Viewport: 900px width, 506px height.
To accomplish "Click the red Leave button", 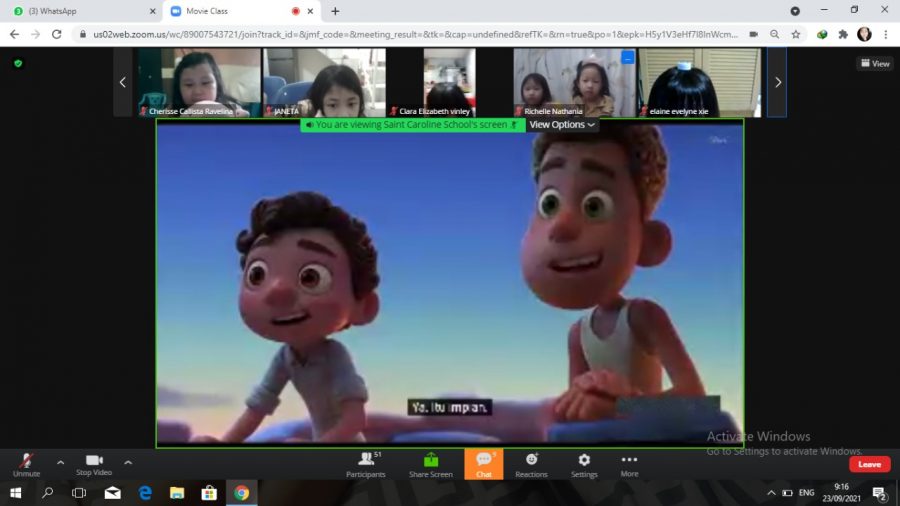I will (x=869, y=464).
